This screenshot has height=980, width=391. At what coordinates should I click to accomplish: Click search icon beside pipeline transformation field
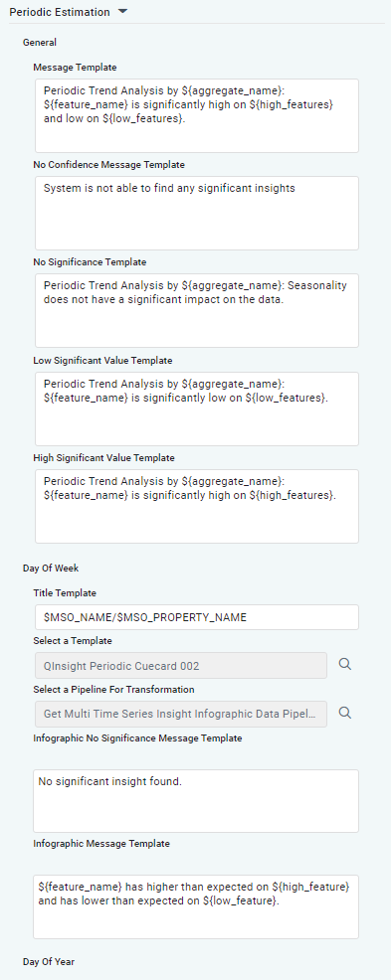[344, 713]
